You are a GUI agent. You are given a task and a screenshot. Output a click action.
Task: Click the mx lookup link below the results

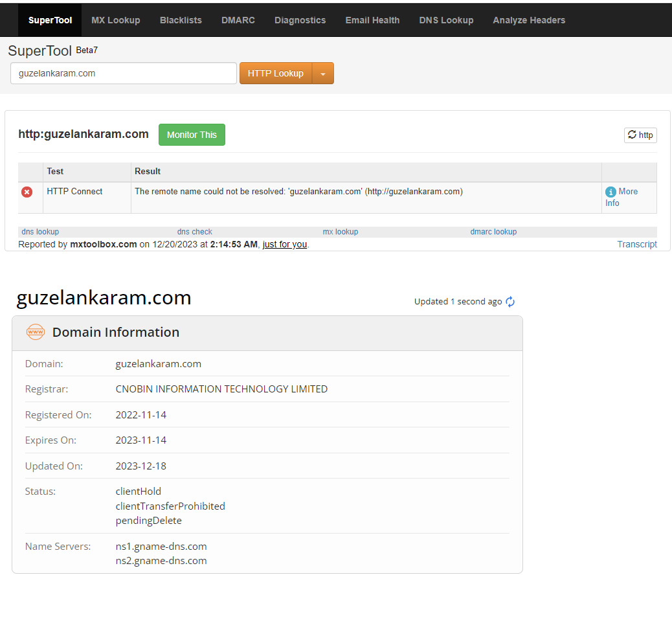click(x=340, y=231)
